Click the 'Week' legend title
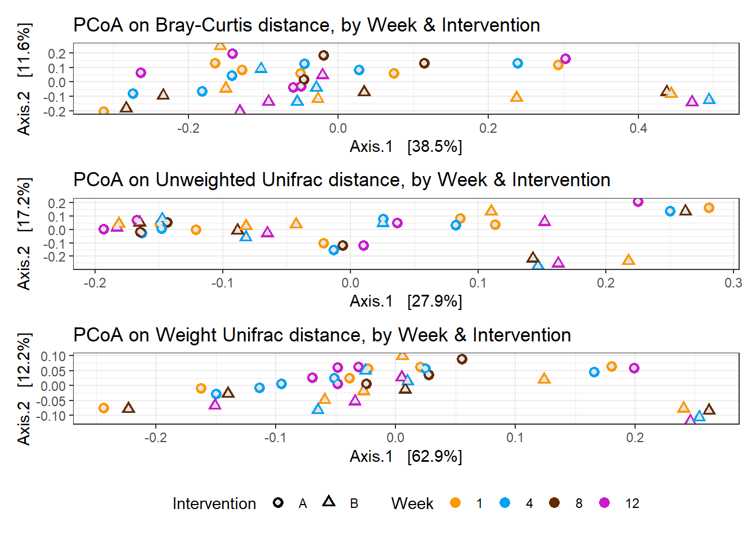The image size is (756, 540). pyautogui.click(x=412, y=503)
